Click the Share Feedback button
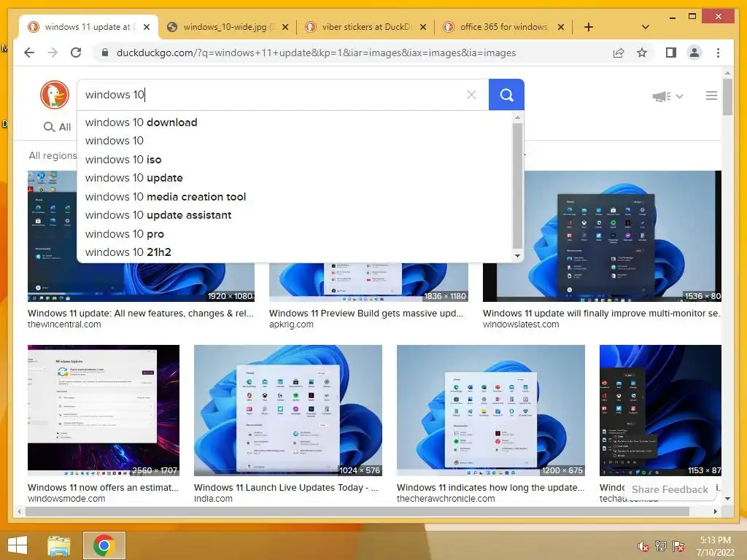This screenshot has height=560, width=747. (670, 489)
